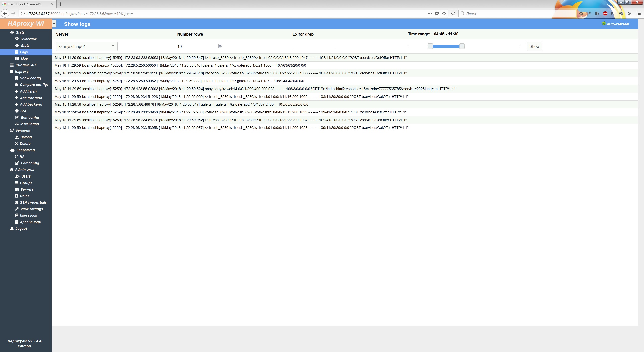
Task: Open SSH credentials admin page
Action: [33, 202]
